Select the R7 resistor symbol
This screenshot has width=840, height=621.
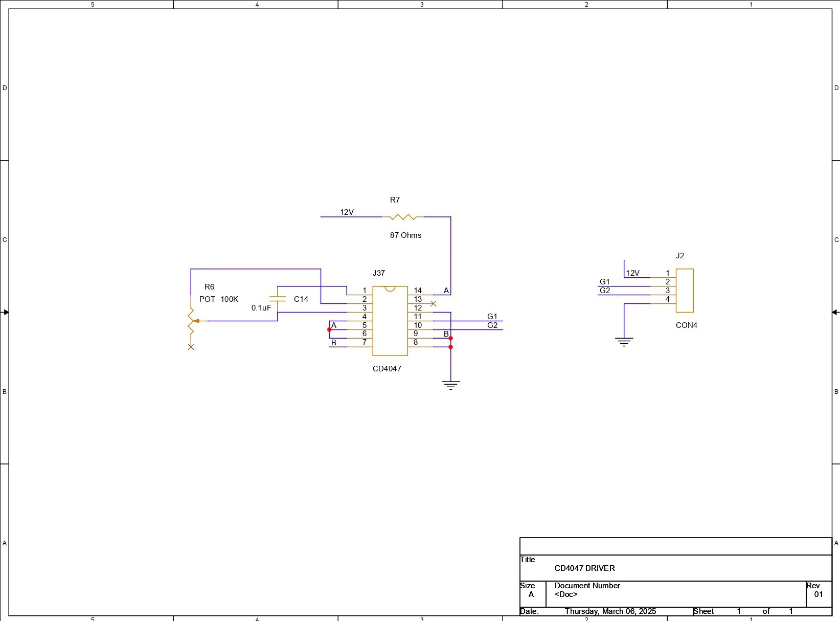[x=403, y=217]
